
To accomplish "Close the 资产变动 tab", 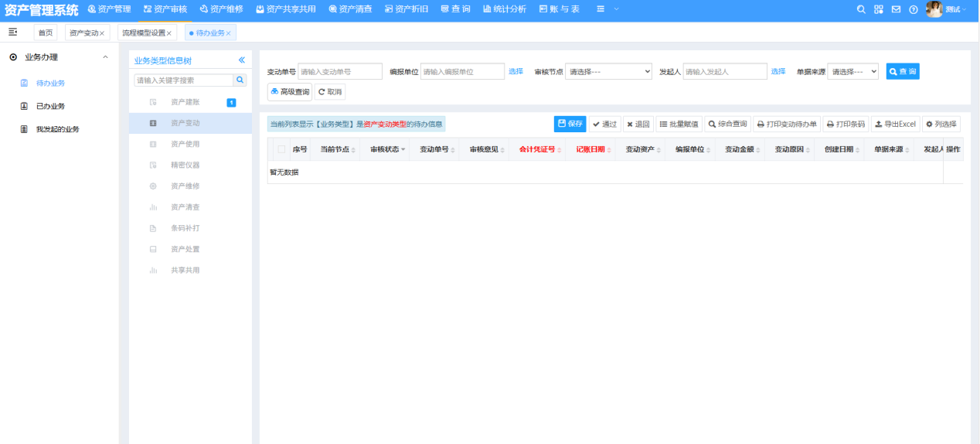I will coord(102,33).
